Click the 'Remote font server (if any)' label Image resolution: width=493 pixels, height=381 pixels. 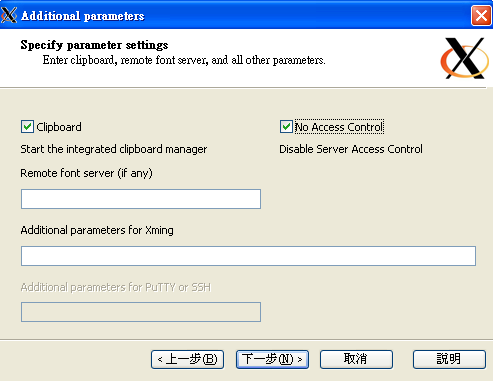coord(86,173)
